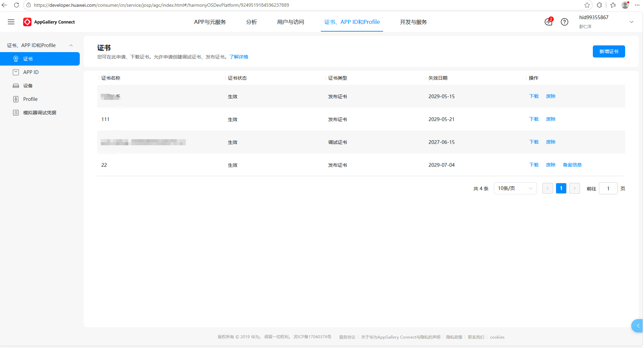Download the 调试证书 expiring 2027-06-15
Image resolution: width=644 pixels, height=348 pixels.
(534, 142)
